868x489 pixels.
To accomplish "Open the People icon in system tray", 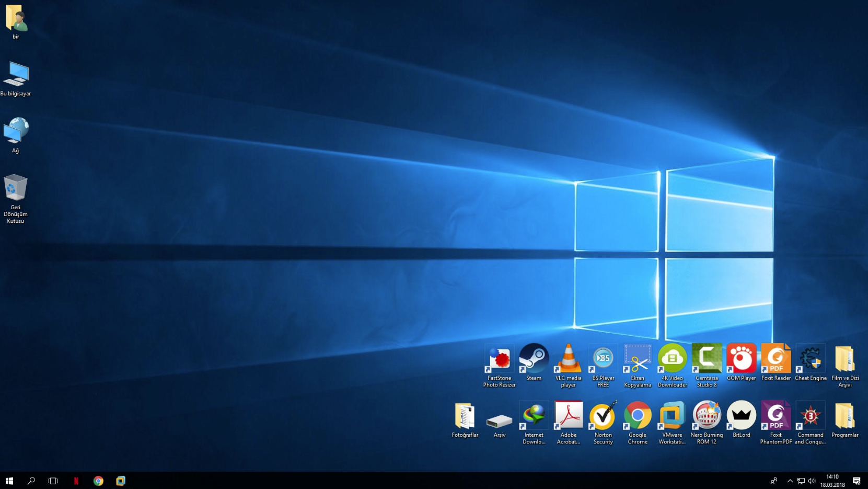I will click(x=774, y=481).
